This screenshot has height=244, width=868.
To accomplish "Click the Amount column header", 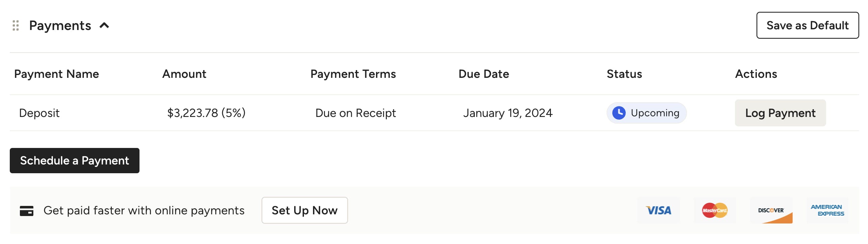I will coord(184,74).
